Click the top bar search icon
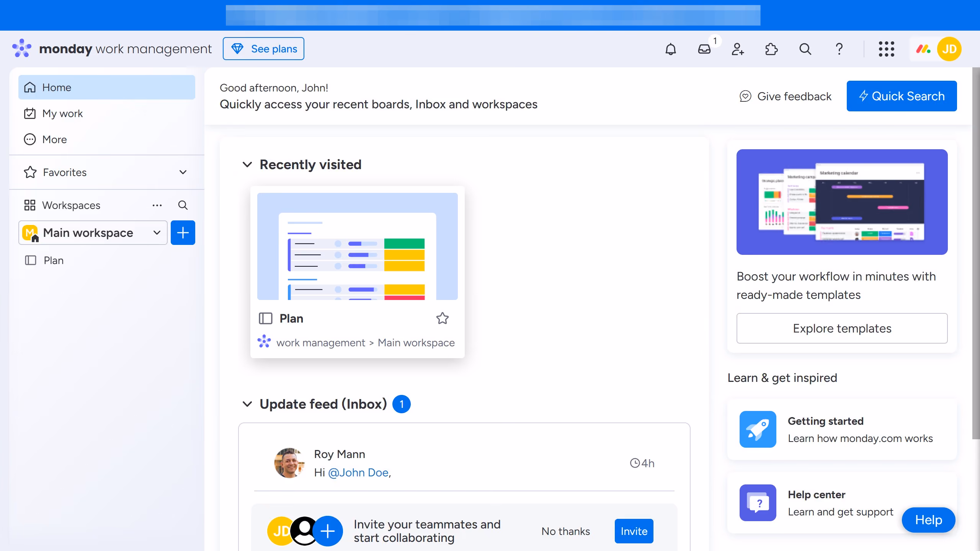The width and height of the screenshot is (980, 551). pos(805,49)
